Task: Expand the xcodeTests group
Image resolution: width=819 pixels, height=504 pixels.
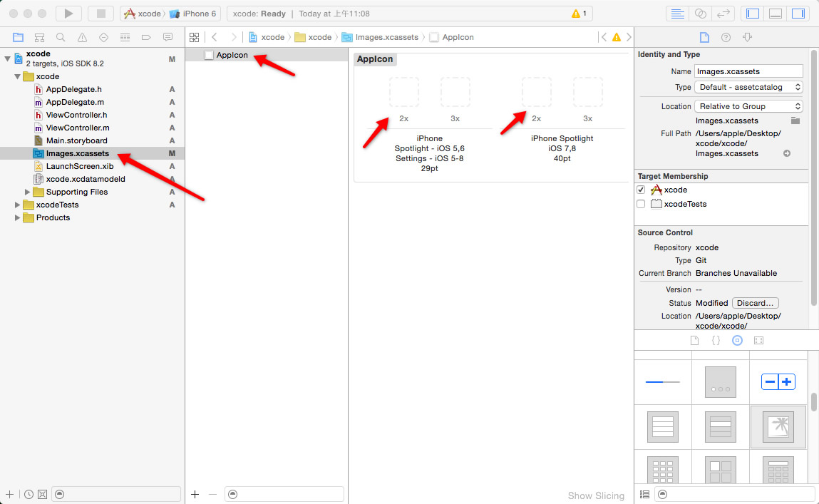Action: [x=17, y=205]
